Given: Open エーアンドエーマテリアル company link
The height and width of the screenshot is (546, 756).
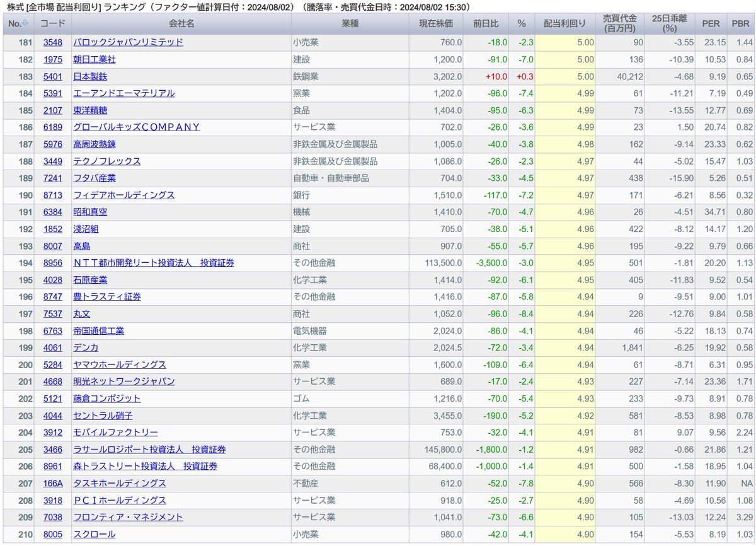Looking at the screenshot, I should click(124, 93).
